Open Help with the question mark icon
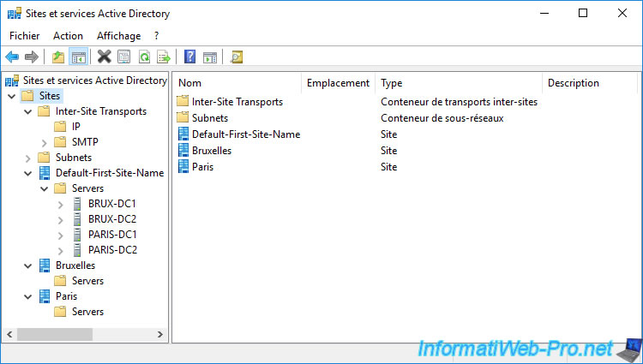643x364 pixels. pyautogui.click(x=189, y=57)
